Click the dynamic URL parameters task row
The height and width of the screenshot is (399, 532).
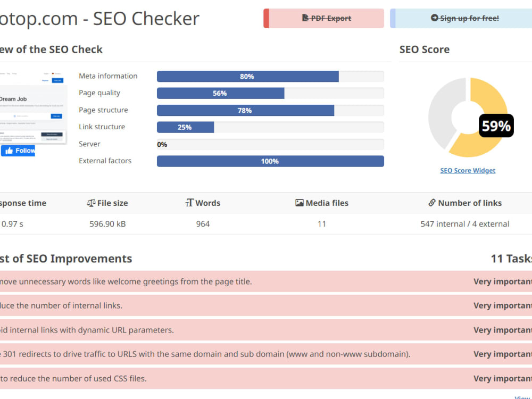(266, 330)
